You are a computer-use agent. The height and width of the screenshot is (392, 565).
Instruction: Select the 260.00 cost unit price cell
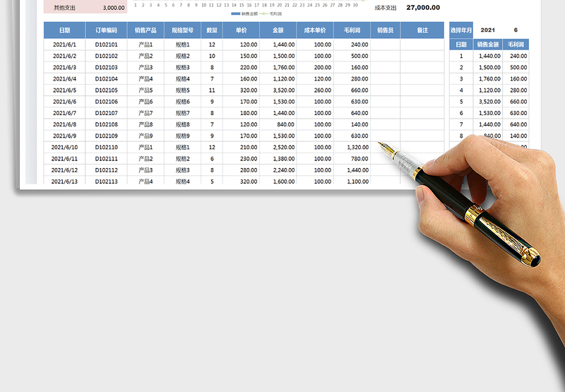(x=315, y=90)
